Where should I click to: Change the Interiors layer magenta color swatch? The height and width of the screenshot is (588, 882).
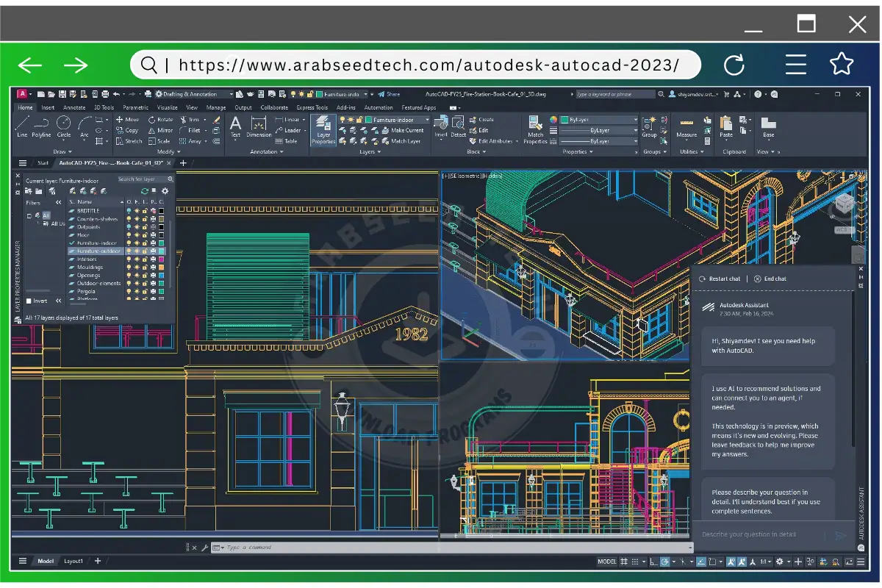pos(162,259)
